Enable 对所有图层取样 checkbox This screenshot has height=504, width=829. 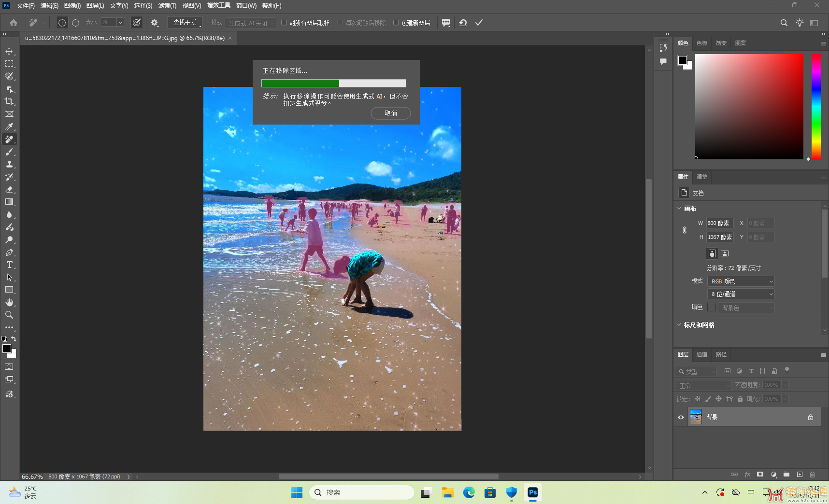[284, 23]
